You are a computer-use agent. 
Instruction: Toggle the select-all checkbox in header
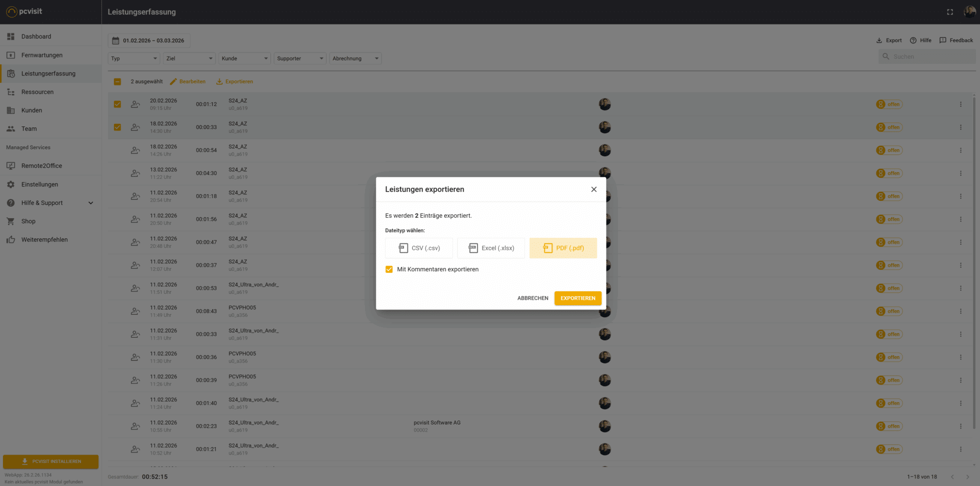pos(117,81)
